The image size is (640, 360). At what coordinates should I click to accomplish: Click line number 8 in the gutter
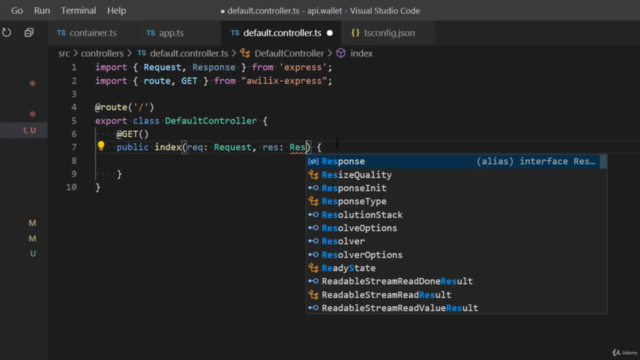[x=74, y=160]
